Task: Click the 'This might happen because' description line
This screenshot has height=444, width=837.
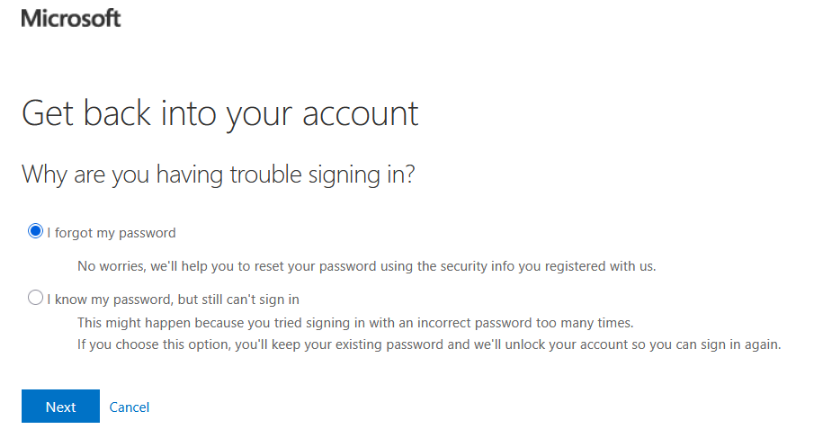Action: click(356, 323)
